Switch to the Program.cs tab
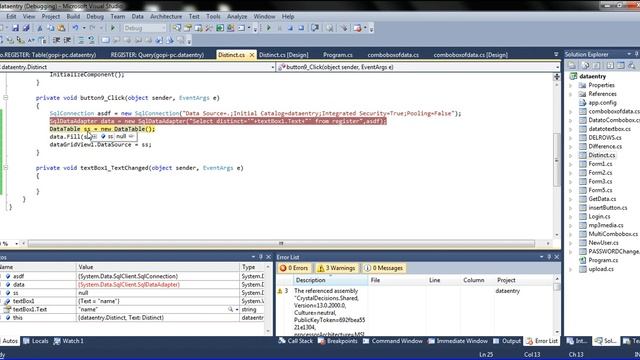Viewport: 640px width, 360px height. (x=338, y=55)
